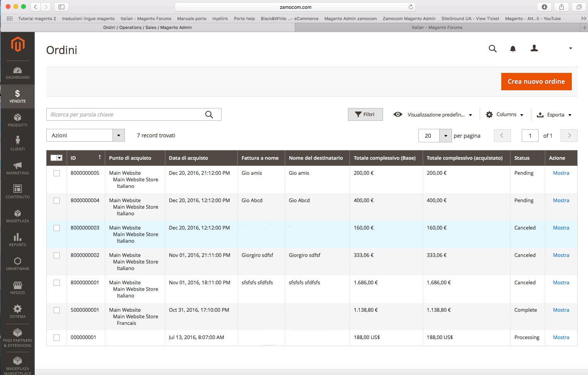Viewport: 588px width, 375px height.
Task: Click Safari back navigation arrow
Action: click(35, 7)
